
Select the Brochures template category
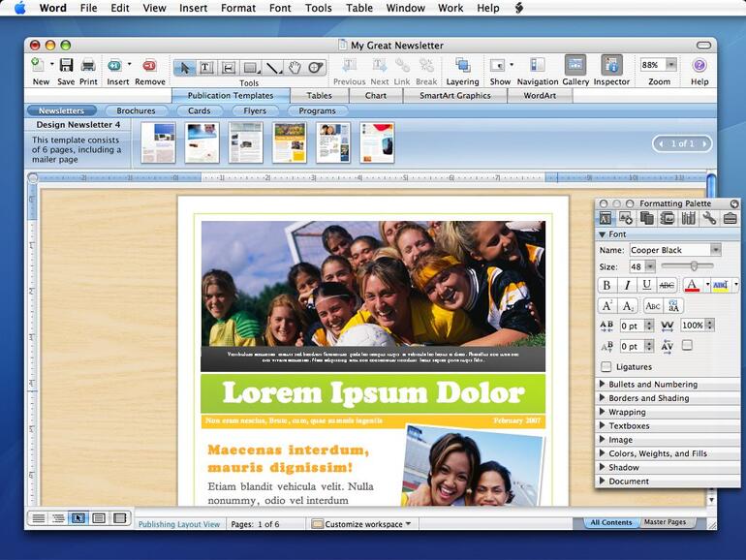click(x=136, y=111)
